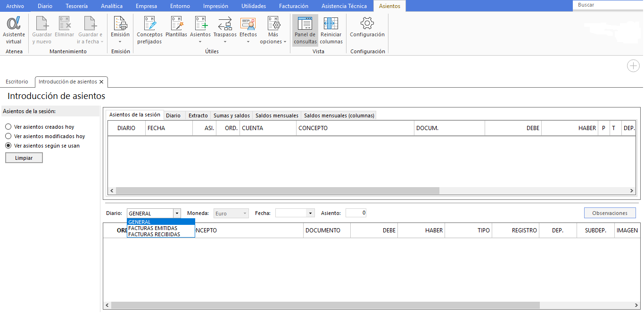Switch to Saldos mensuales (columnas) tab

click(339, 115)
